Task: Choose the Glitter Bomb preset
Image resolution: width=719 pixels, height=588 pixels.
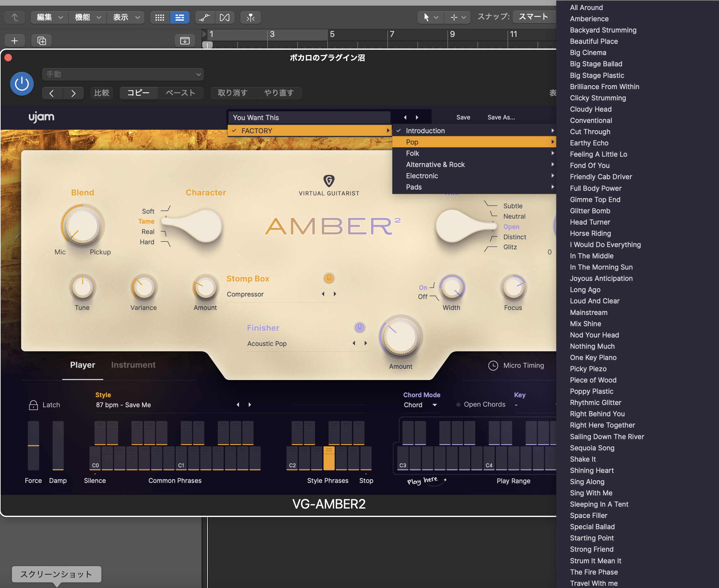Action: [590, 211]
